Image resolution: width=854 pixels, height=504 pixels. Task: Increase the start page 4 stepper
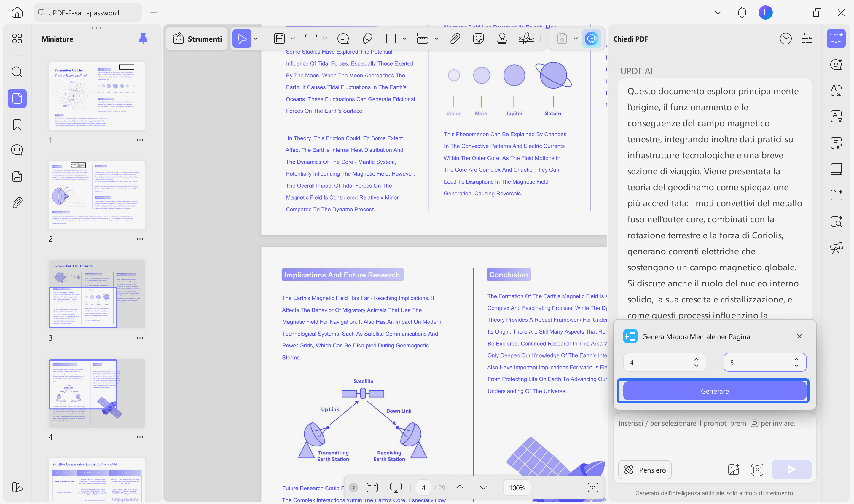696,359
